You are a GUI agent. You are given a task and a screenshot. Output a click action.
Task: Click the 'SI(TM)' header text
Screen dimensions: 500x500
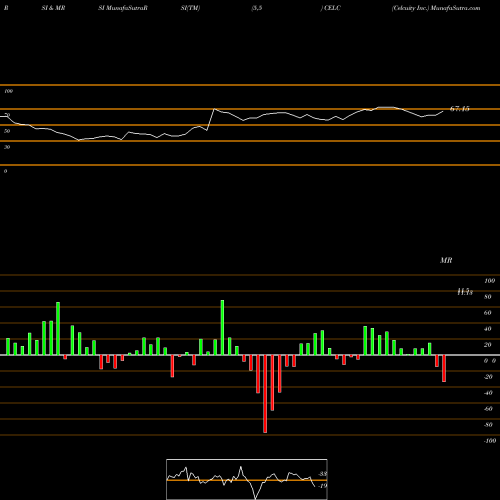coord(190,8)
